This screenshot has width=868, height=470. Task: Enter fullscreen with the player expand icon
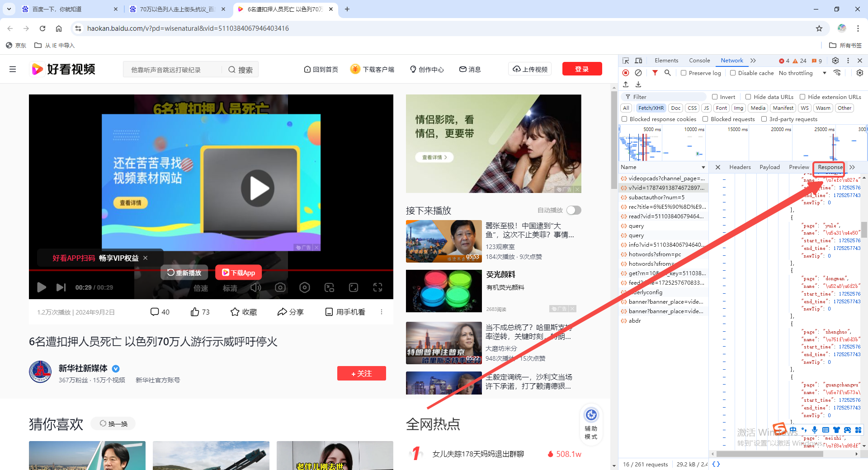(x=378, y=287)
